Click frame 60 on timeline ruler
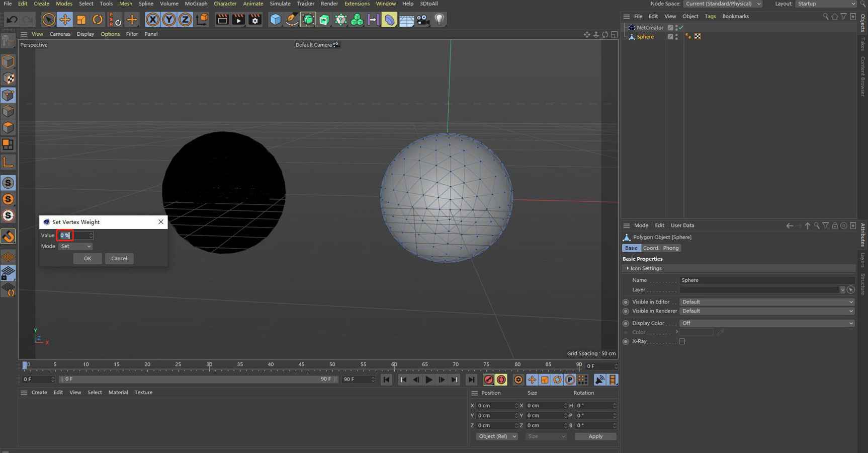The image size is (868, 453). point(394,364)
